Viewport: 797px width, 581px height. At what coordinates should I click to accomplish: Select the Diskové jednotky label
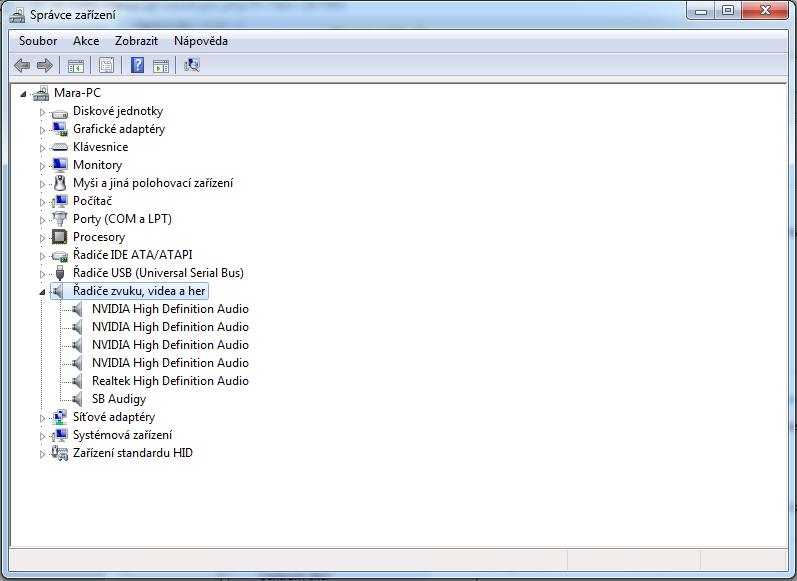pyautogui.click(x=118, y=111)
